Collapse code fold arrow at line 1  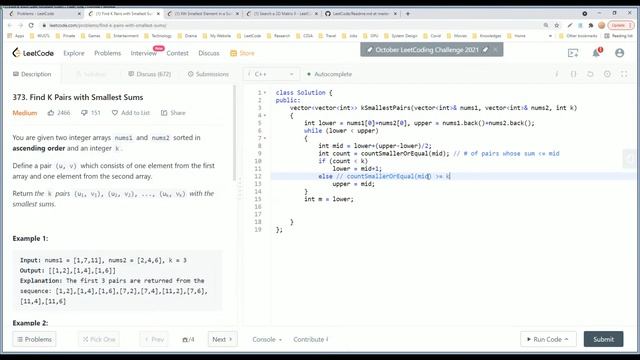pyautogui.click(x=265, y=93)
